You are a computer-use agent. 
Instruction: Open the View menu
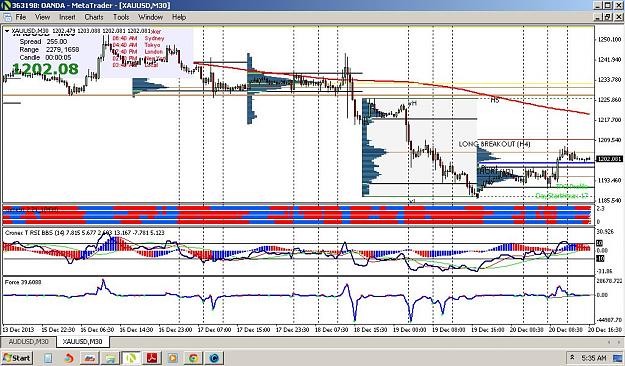(43, 17)
